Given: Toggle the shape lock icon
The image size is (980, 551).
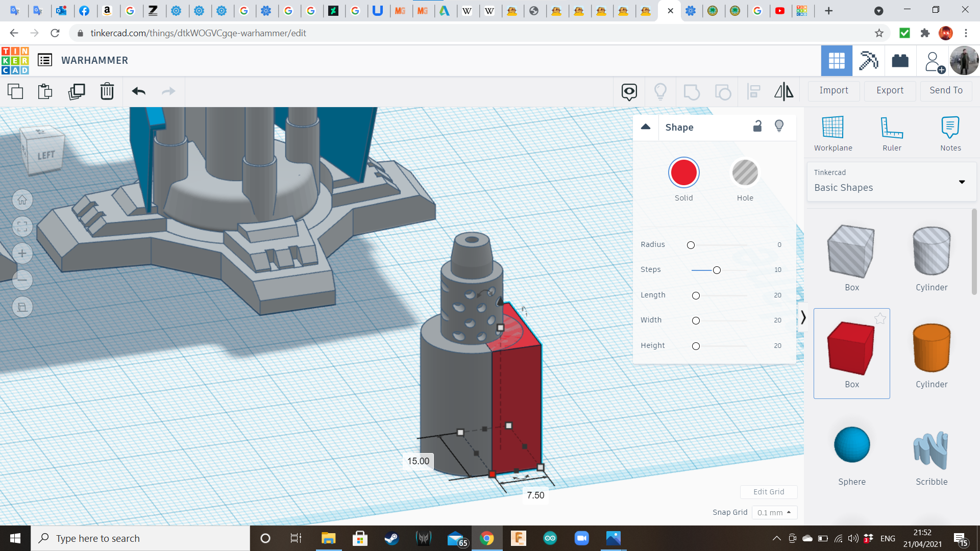Looking at the screenshot, I should click(x=757, y=126).
